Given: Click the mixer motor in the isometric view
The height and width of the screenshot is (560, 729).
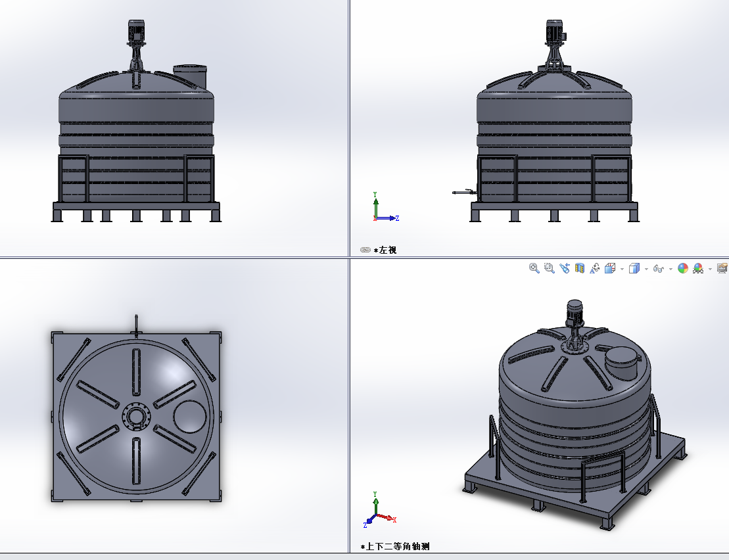Looking at the screenshot, I should [575, 312].
